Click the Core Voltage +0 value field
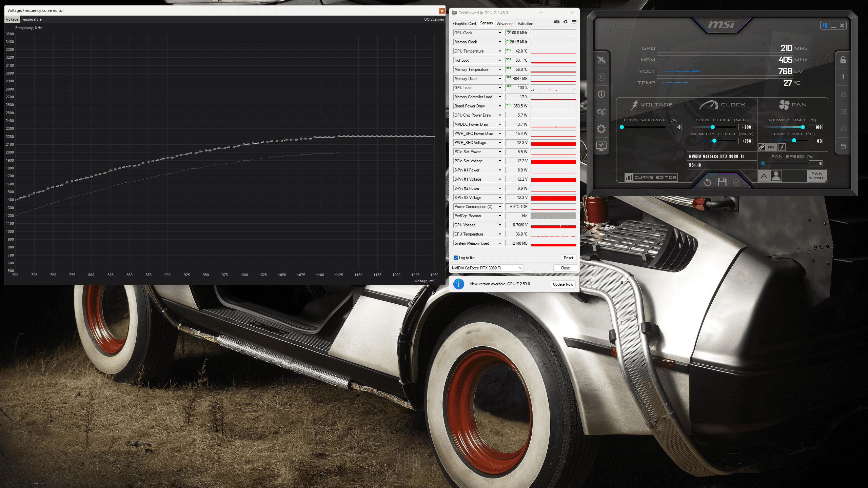The width and height of the screenshot is (868, 488). (675, 127)
